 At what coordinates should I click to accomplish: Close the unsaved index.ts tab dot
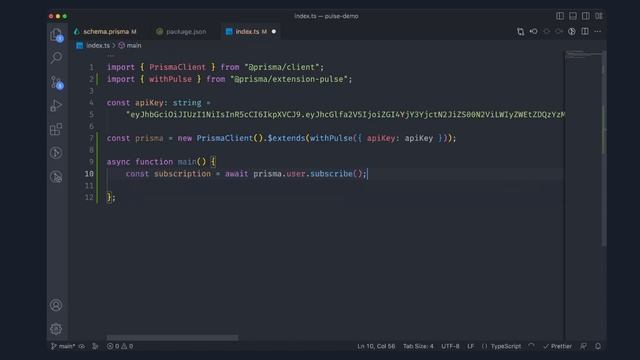[274, 31]
